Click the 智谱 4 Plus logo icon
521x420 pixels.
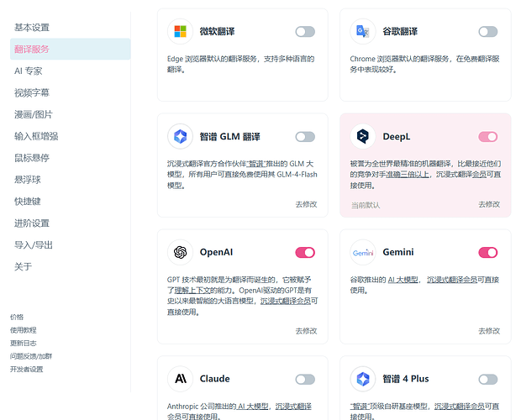[x=363, y=379]
